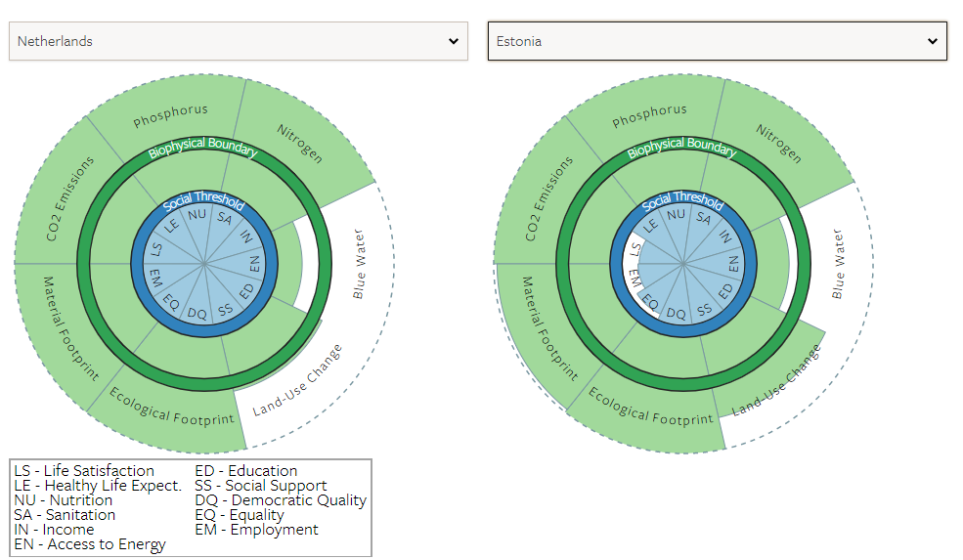Select Land-Use Change segment in Netherlands chart
The image size is (963, 560).
tap(296, 380)
